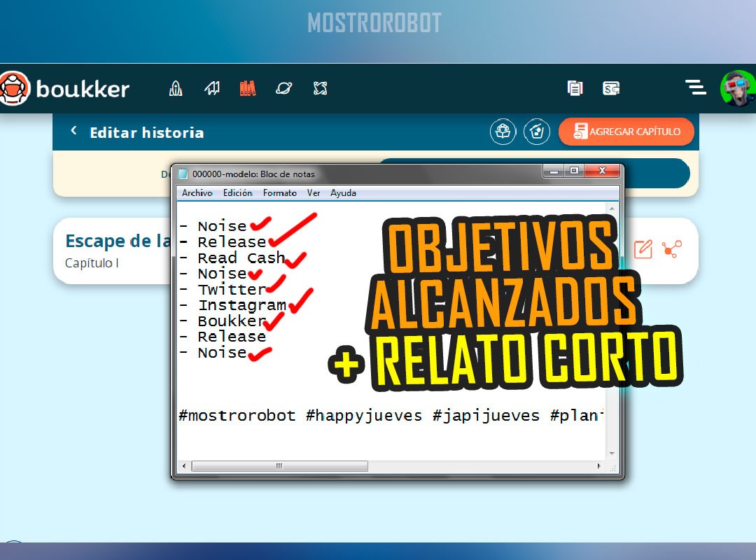Screen dimensions: 756x560
Task: Click the AGREGAR CAPÍTULO button
Action: point(626,131)
